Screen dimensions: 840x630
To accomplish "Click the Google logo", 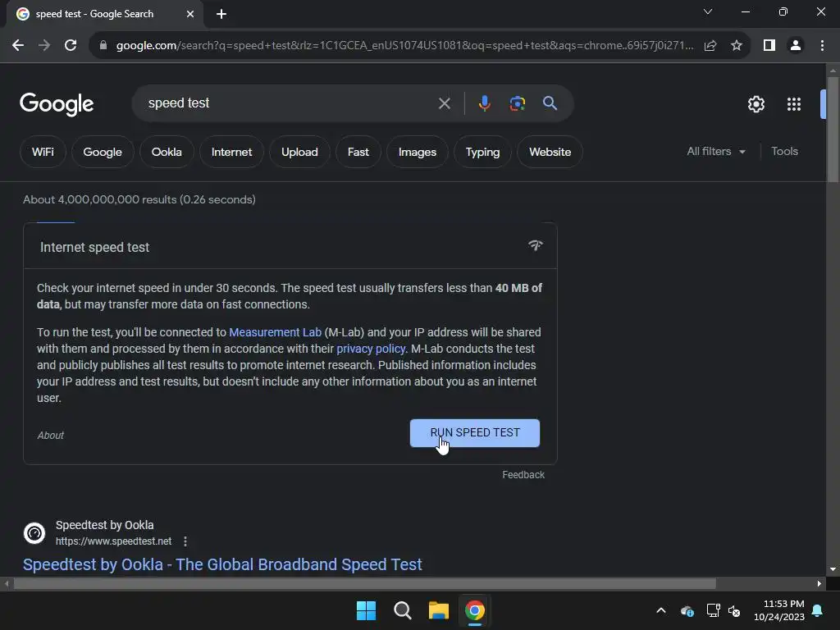I will point(57,104).
